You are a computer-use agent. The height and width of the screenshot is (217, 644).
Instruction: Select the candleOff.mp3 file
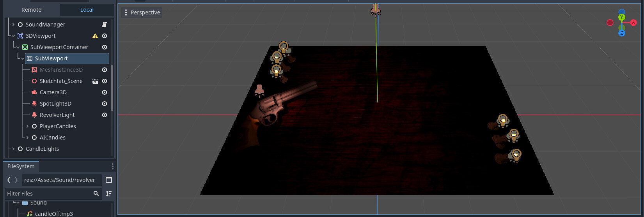point(53,213)
